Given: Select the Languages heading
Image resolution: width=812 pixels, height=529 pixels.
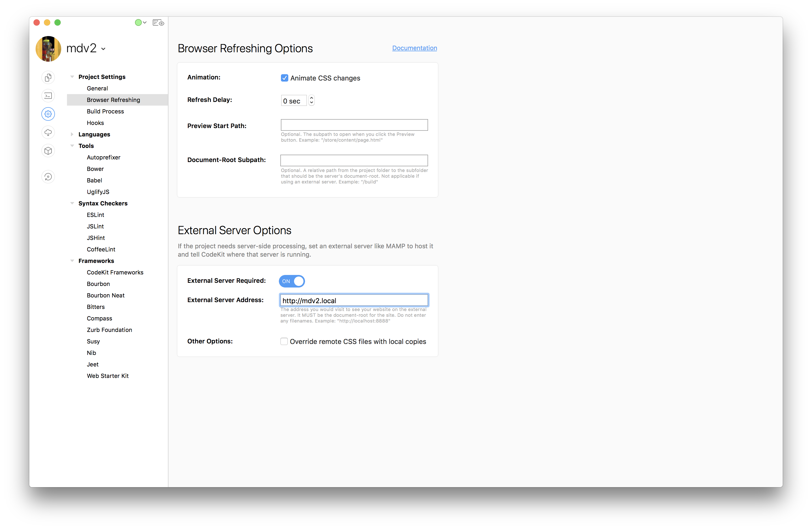Looking at the screenshot, I should coord(94,134).
